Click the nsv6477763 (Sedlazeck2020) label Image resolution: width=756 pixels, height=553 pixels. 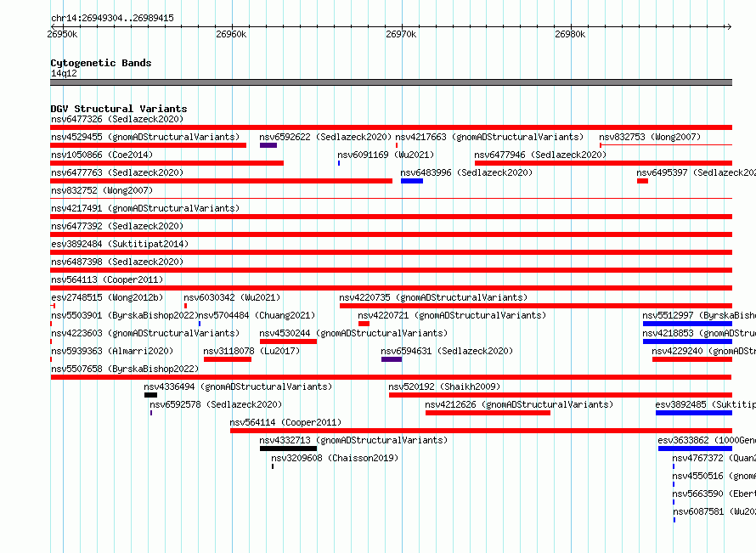(117, 172)
